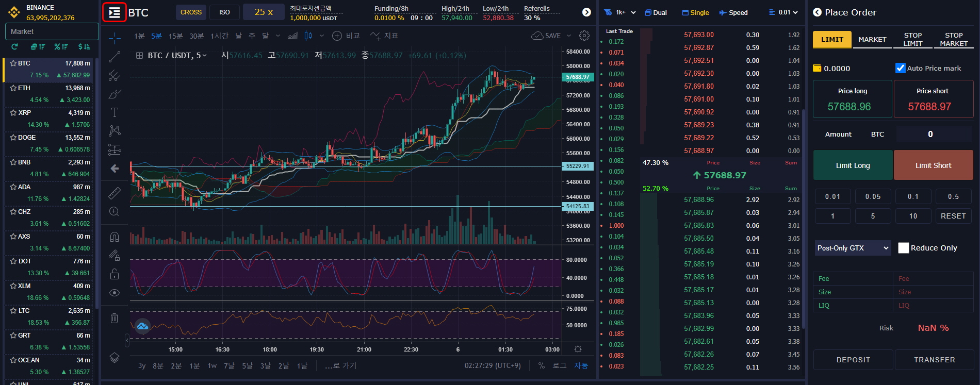
Task: Switch to the MARKET order tab
Action: (872, 40)
